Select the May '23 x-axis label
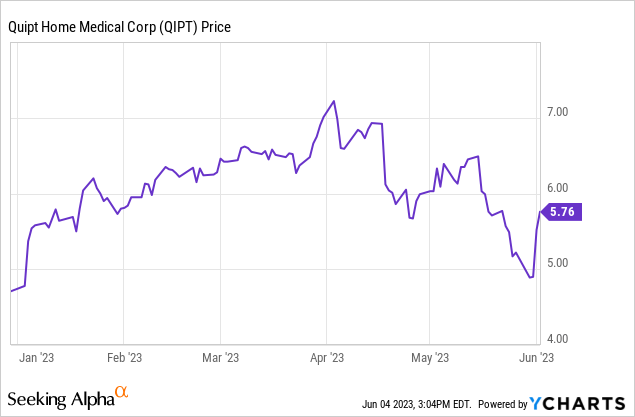This screenshot has height=417, width=635. (428, 355)
